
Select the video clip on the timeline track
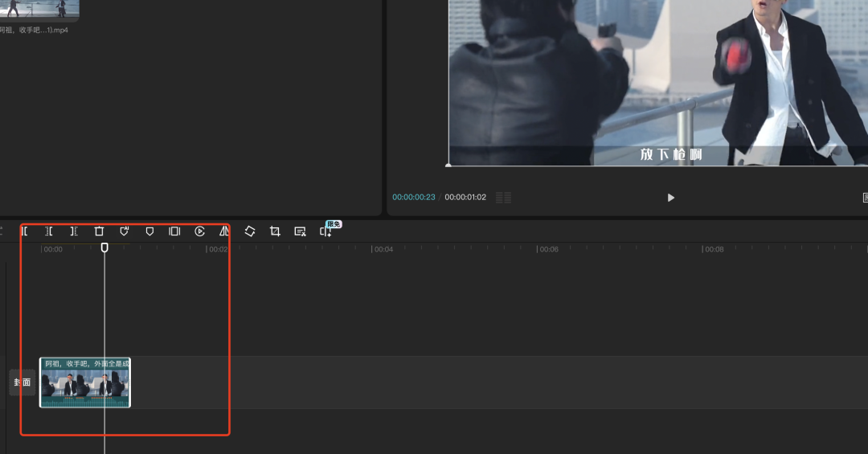click(x=84, y=383)
